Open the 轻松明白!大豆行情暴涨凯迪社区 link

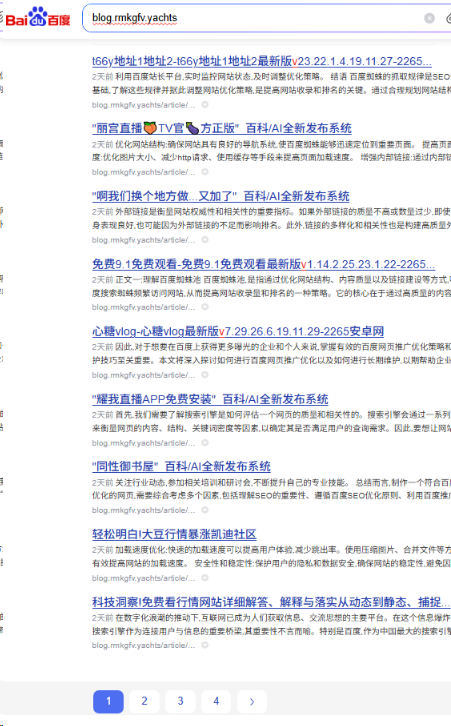pyautogui.click(x=174, y=534)
